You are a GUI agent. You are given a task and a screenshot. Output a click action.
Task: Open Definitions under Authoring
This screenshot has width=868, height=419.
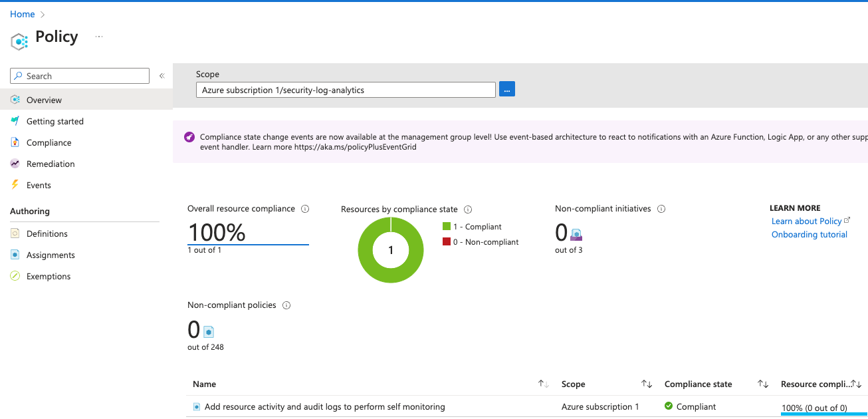click(x=47, y=234)
